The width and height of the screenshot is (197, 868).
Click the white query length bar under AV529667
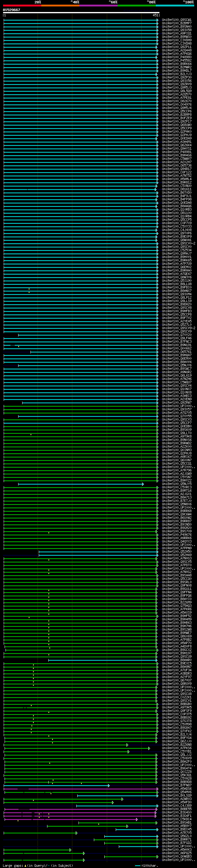point(81,12)
